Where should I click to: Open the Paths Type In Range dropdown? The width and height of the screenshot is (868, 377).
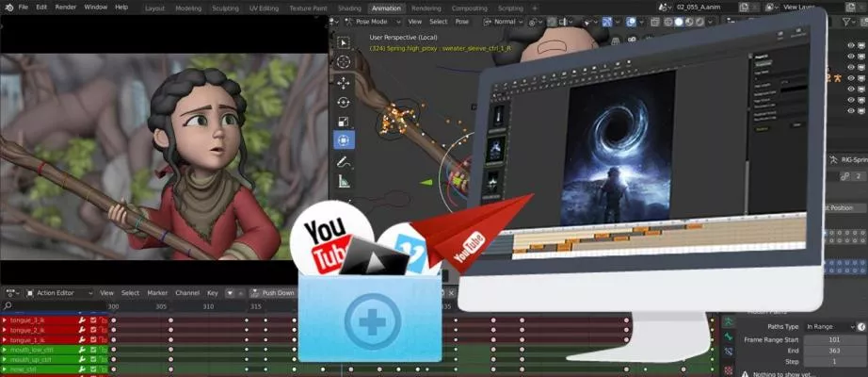tap(828, 327)
